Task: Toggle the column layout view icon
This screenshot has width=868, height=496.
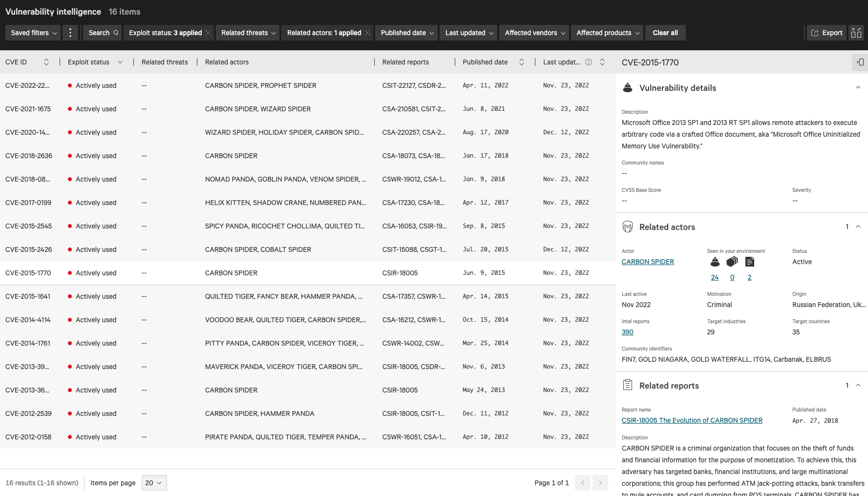Action: (x=856, y=33)
